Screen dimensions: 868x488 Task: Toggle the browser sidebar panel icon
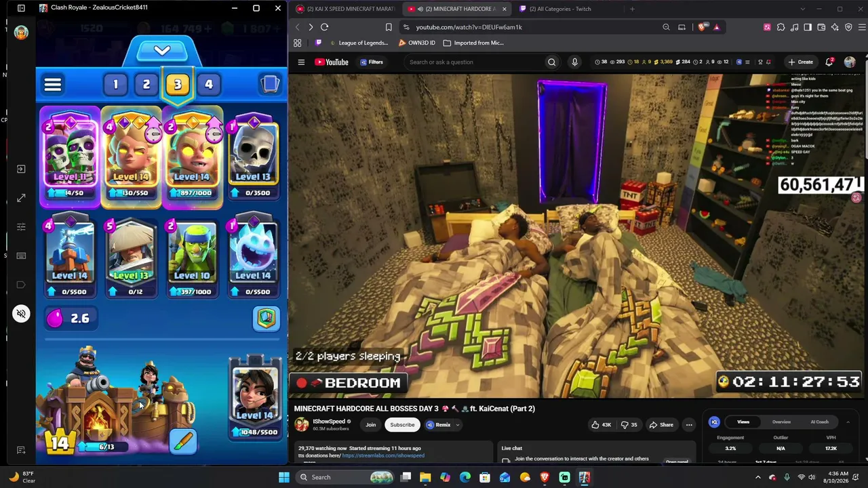tap(808, 27)
